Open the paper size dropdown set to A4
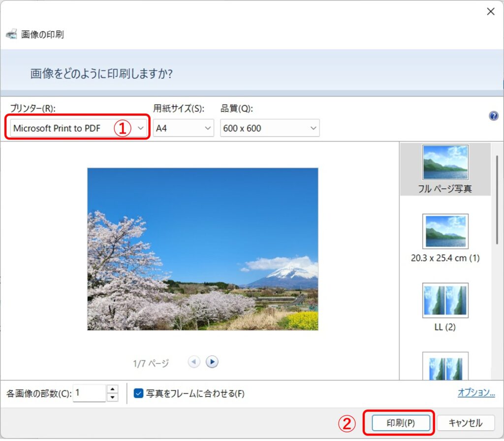Viewport: 504px width, 441px height. 183,128
